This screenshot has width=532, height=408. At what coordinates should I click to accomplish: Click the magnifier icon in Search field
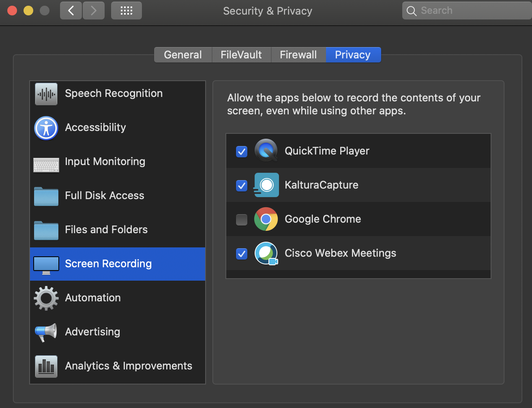click(x=412, y=11)
